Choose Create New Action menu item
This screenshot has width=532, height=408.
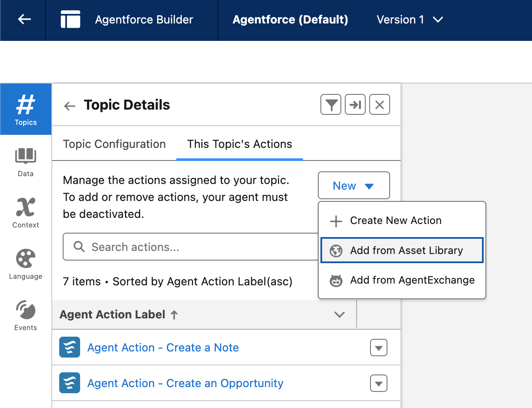396,221
